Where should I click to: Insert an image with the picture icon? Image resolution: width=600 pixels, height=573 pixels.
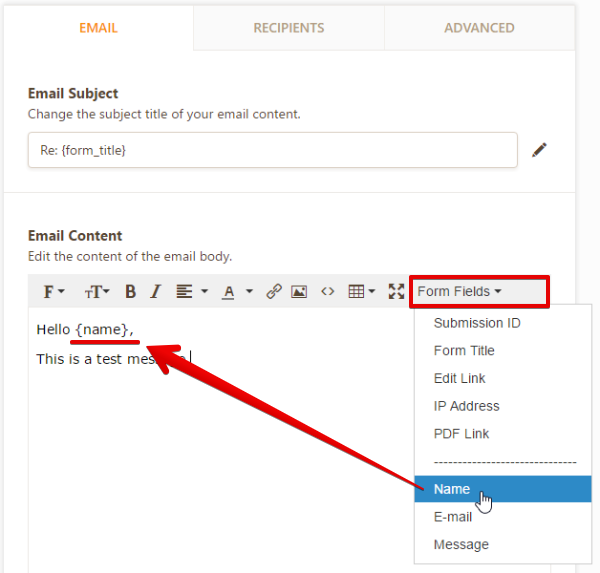point(299,292)
